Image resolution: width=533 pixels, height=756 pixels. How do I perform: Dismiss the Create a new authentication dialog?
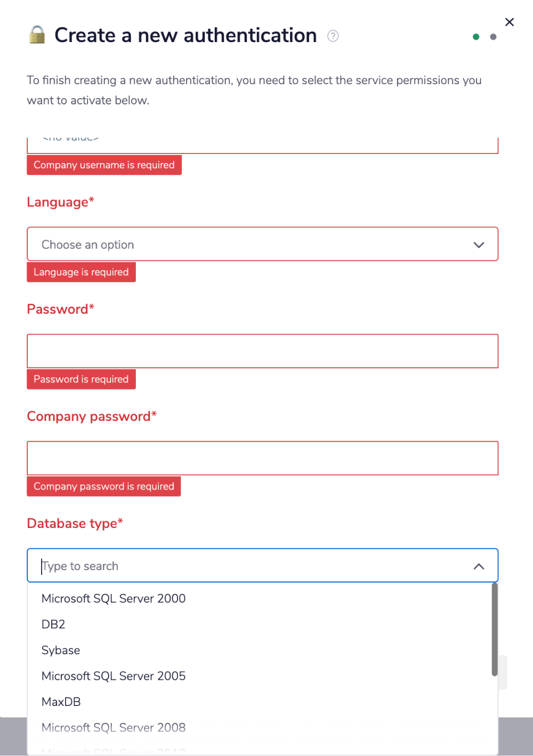click(510, 22)
